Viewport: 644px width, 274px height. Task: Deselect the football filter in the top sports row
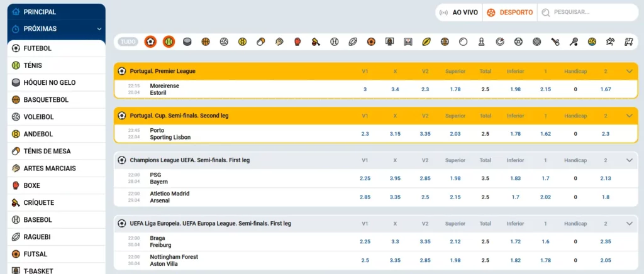[x=151, y=42]
